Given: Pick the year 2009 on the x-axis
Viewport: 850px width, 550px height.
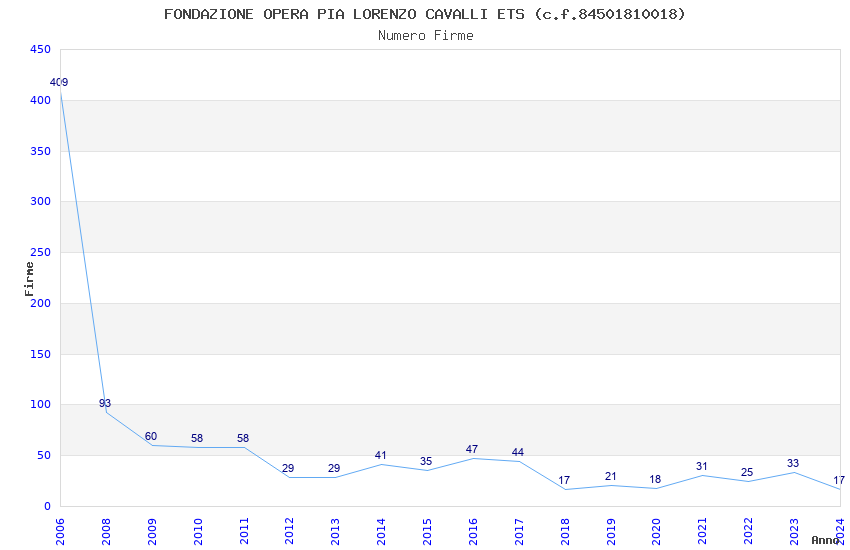Looking at the screenshot, I should [152, 531].
